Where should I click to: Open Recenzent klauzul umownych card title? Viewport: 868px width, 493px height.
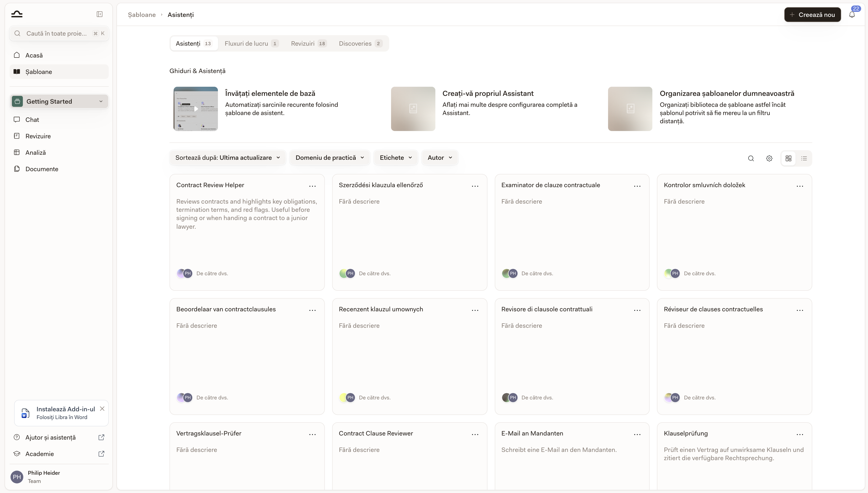pos(381,309)
